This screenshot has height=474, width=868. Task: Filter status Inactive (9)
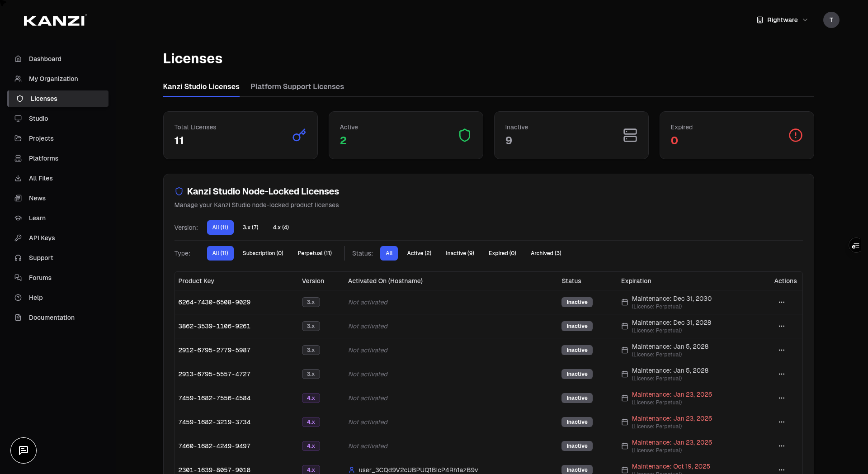(x=460, y=253)
